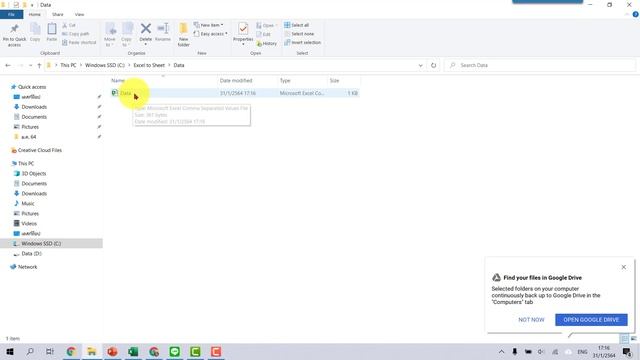Click Select all in ribbon
The width and height of the screenshot is (640, 360).
pos(297,25)
